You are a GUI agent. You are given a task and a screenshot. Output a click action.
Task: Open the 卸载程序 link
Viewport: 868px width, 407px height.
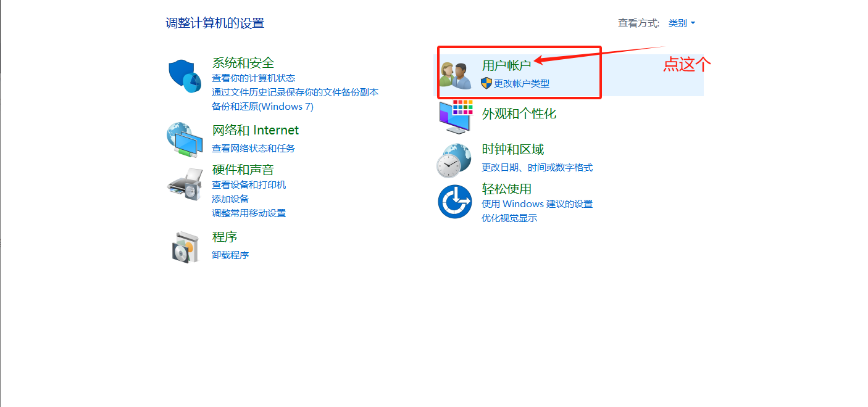(230, 255)
